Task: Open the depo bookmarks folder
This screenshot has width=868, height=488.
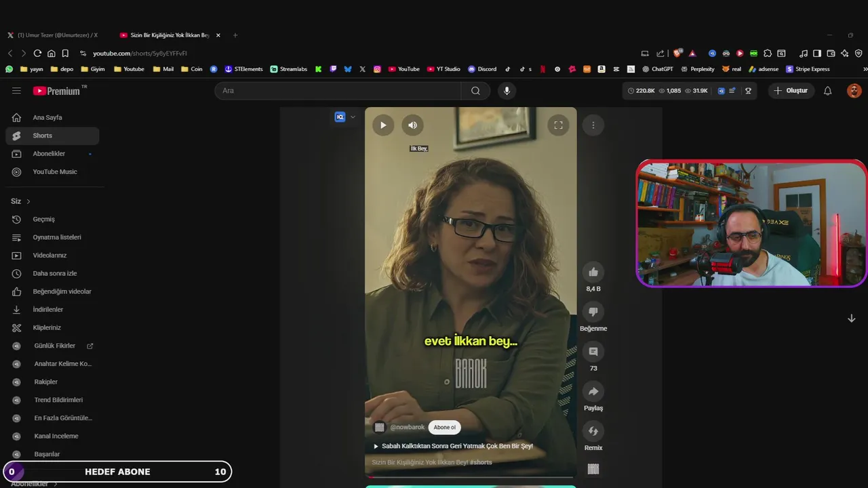Action: (62, 69)
